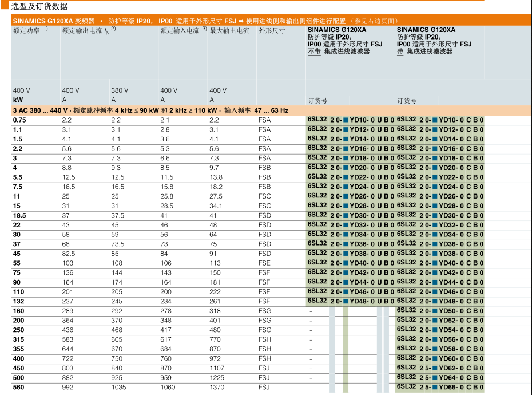Select the 560 kW power row label
Viewport: 532px width, 395px height.
(x=18, y=387)
